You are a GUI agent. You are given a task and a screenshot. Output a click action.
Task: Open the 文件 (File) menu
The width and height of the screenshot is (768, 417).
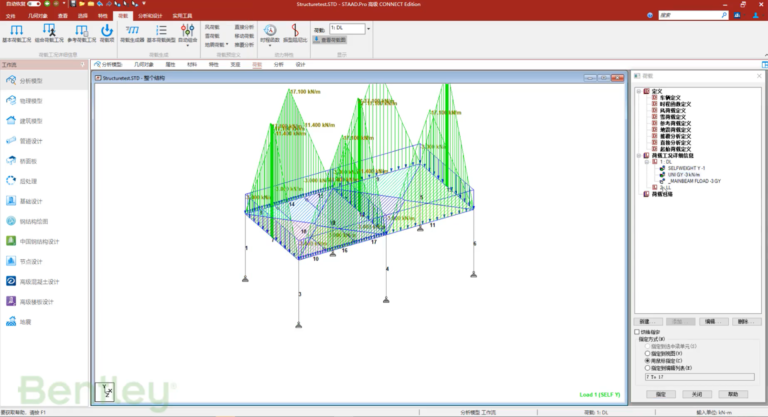pos(10,16)
